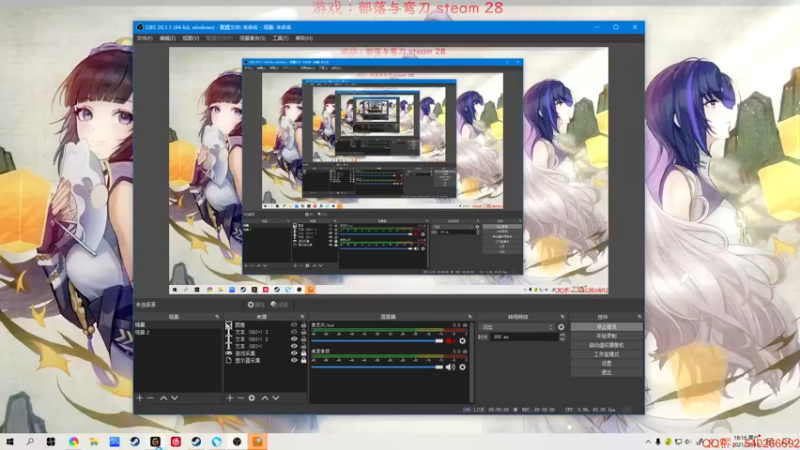
Task: Click the 桌面音频 desktop audio volume slider
Action: (x=377, y=367)
